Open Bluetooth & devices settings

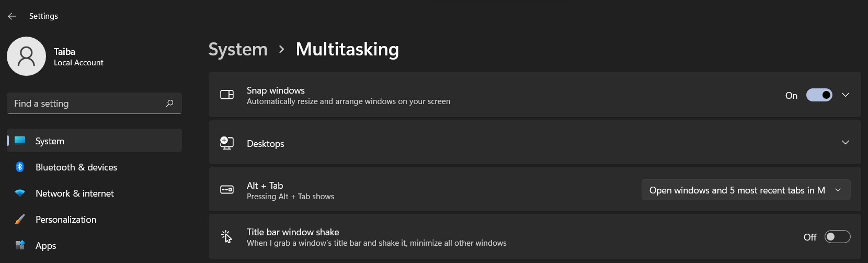coord(76,167)
